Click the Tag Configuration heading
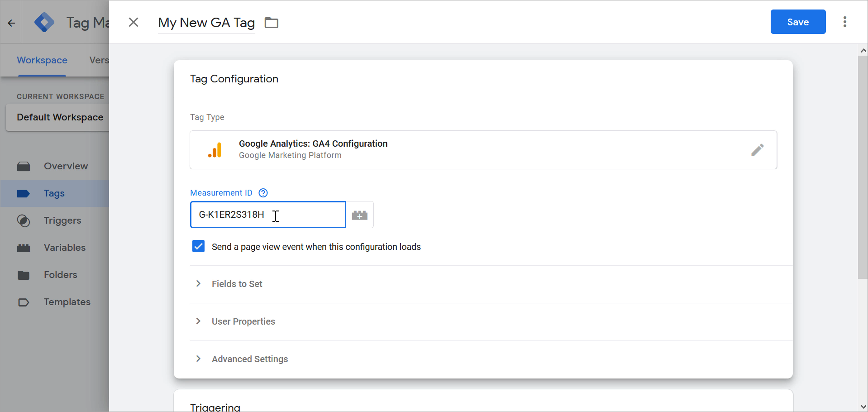 coord(234,79)
